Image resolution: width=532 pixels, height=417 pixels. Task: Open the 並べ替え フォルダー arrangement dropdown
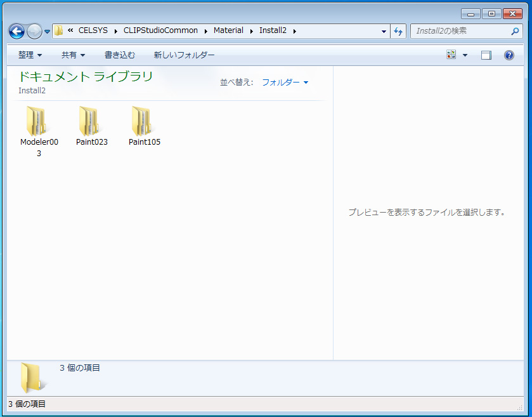click(x=285, y=83)
